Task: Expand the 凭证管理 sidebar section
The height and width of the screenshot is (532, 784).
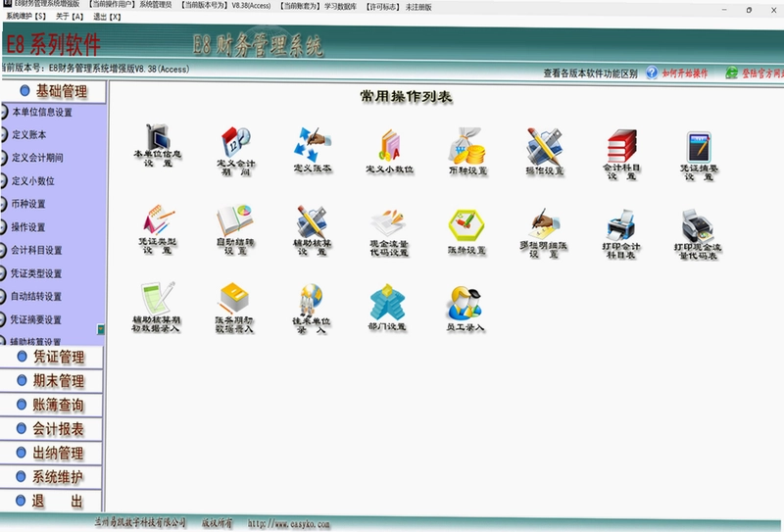Action: (x=52, y=357)
